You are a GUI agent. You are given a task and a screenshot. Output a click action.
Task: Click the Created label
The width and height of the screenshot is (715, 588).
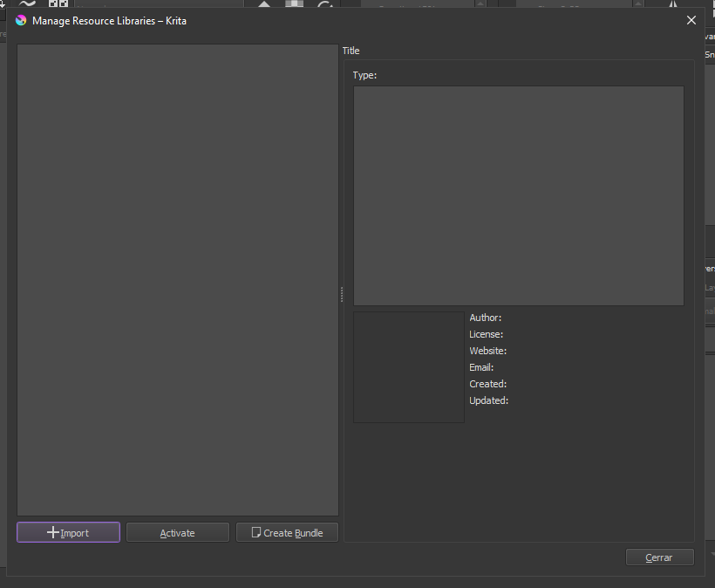coord(487,384)
